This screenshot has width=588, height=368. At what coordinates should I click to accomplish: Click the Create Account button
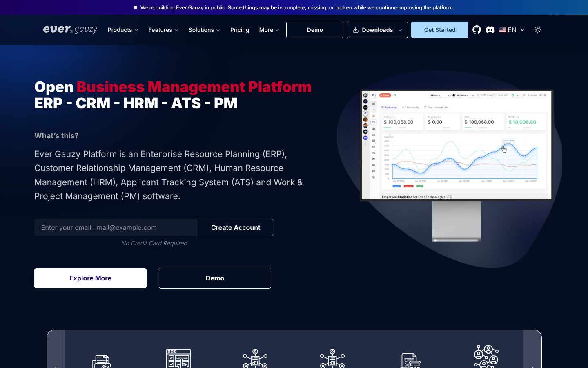pyautogui.click(x=236, y=227)
